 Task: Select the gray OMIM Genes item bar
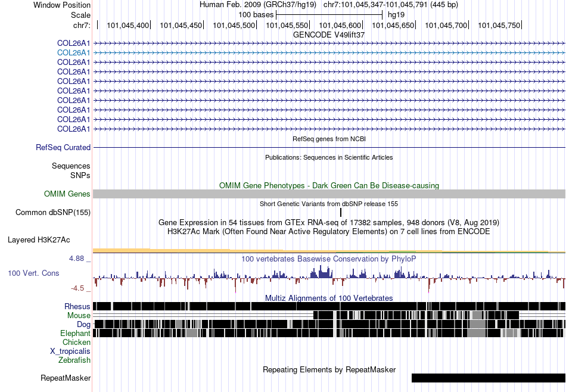(329, 194)
